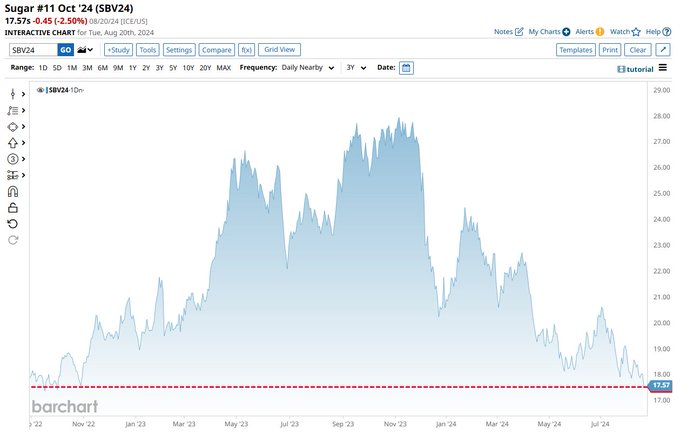Image resolution: width=680 pixels, height=436 pixels.
Task: Open the 3Y period dropdown
Action: (356, 68)
